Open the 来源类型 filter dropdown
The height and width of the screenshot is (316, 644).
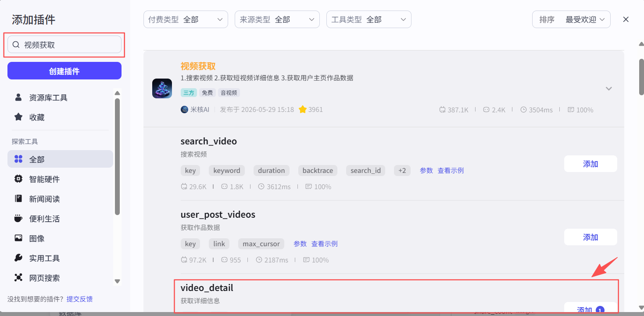click(x=277, y=19)
